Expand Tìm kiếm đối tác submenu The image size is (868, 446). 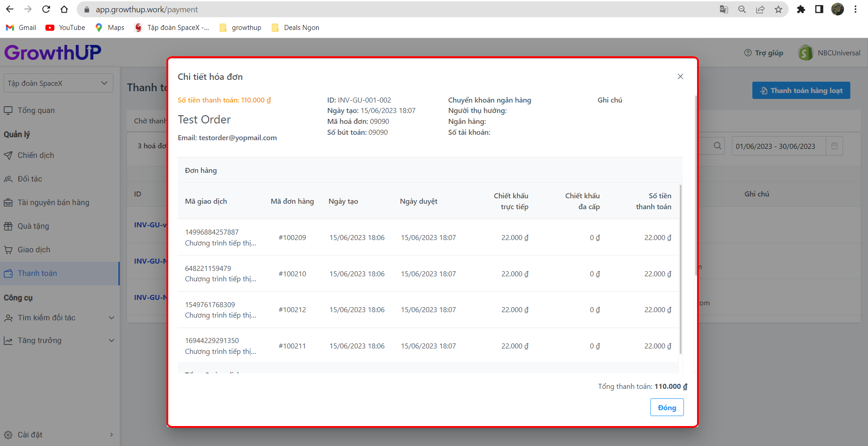coord(59,318)
